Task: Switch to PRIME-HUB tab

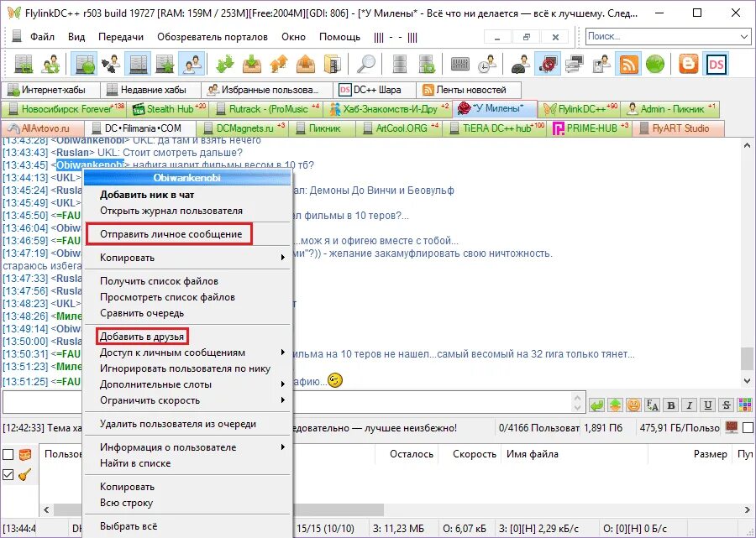Action: 589,128
